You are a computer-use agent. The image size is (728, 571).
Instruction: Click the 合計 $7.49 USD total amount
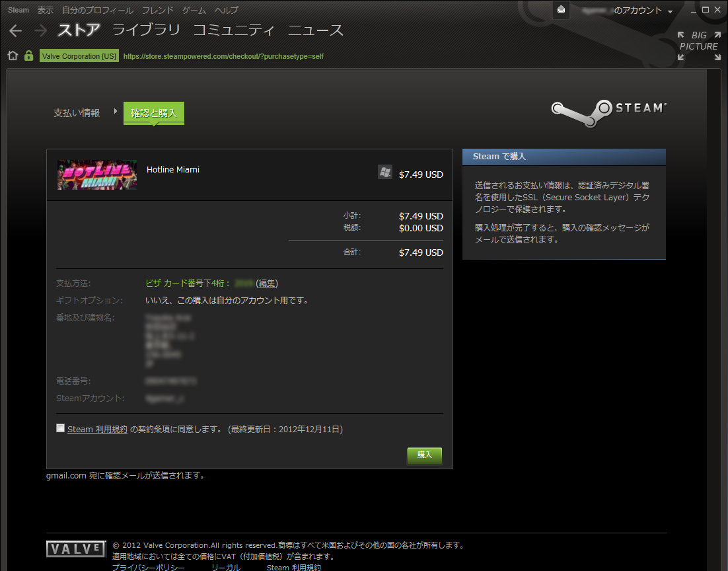tap(421, 252)
